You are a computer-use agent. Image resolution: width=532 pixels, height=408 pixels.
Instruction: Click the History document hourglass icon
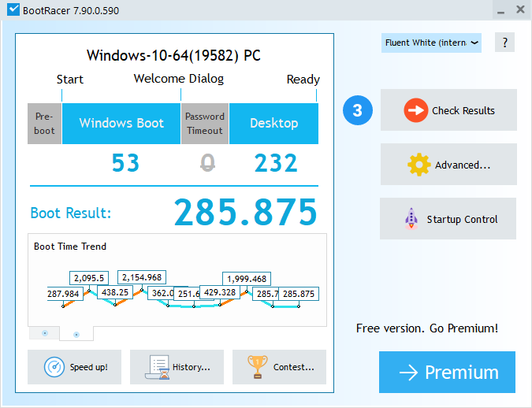160,367
